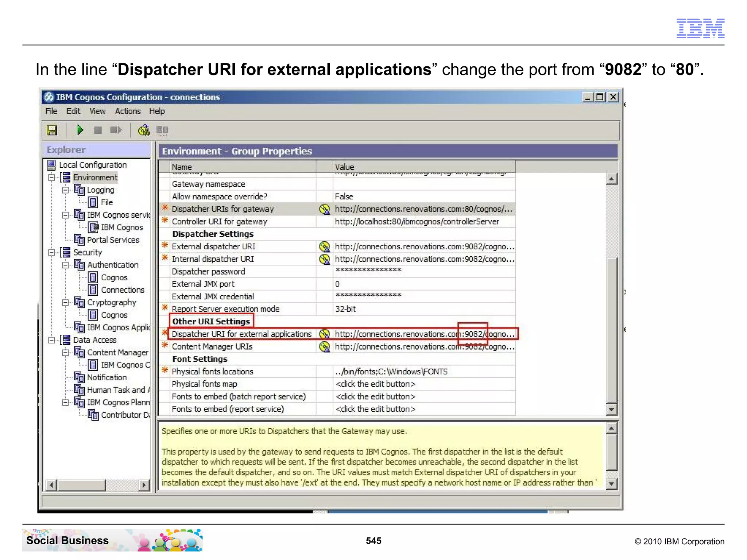Click the description pane vertical scroll thumb
The width and height of the screenshot is (747, 560).
612,452
